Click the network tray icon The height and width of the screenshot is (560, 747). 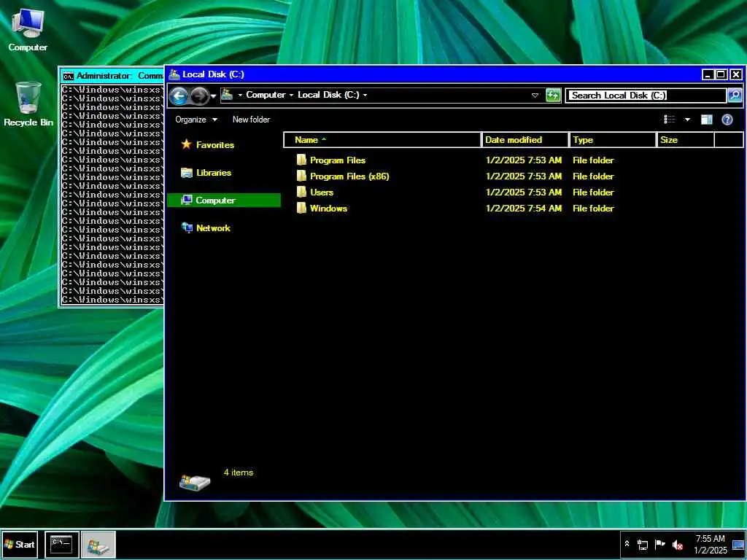(x=643, y=544)
